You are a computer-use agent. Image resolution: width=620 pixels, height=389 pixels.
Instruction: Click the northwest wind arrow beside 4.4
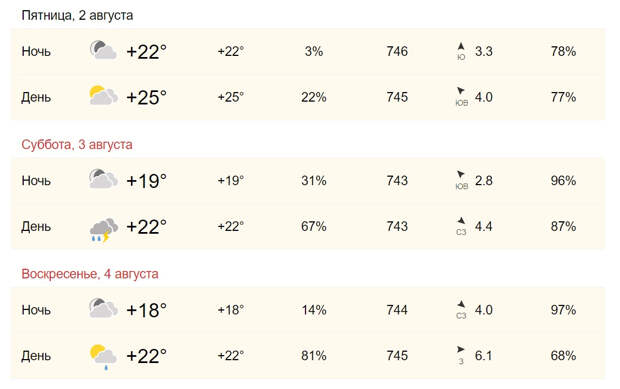click(461, 221)
